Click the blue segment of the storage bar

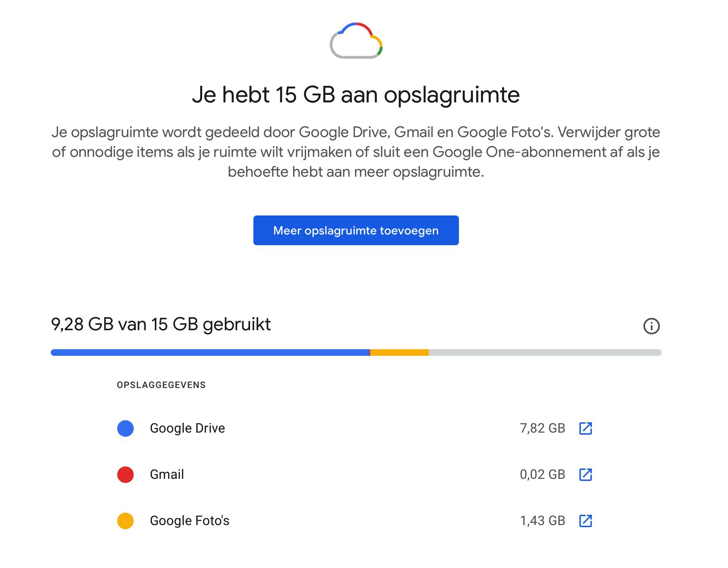coord(210,353)
